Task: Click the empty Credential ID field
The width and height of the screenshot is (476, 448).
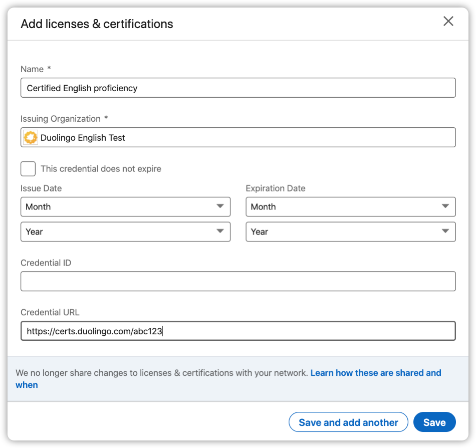Action: [238, 281]
